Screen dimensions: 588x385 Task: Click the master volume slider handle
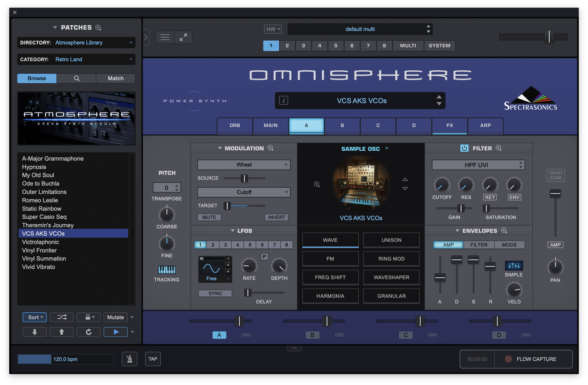(549, 37)
